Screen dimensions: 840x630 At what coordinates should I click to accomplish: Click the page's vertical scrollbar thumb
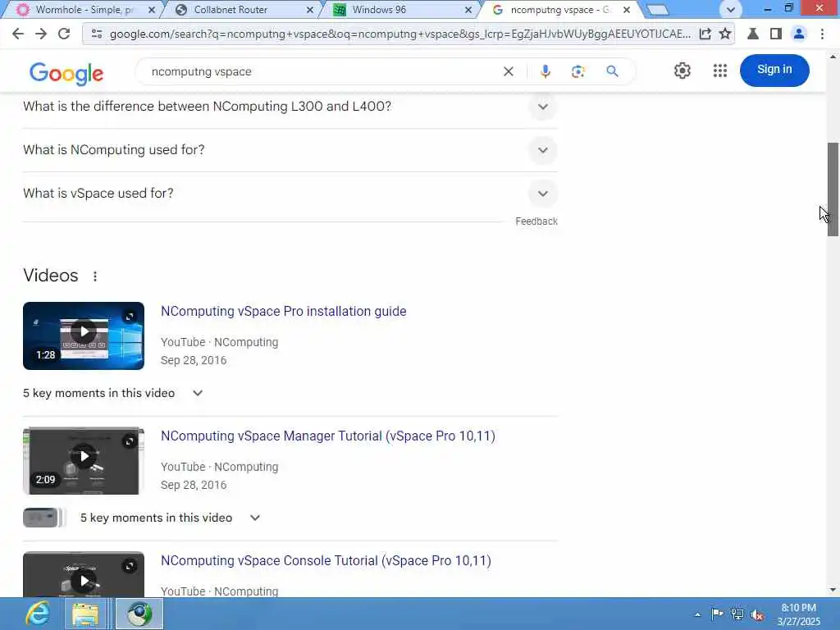click(x=833, y=189)
